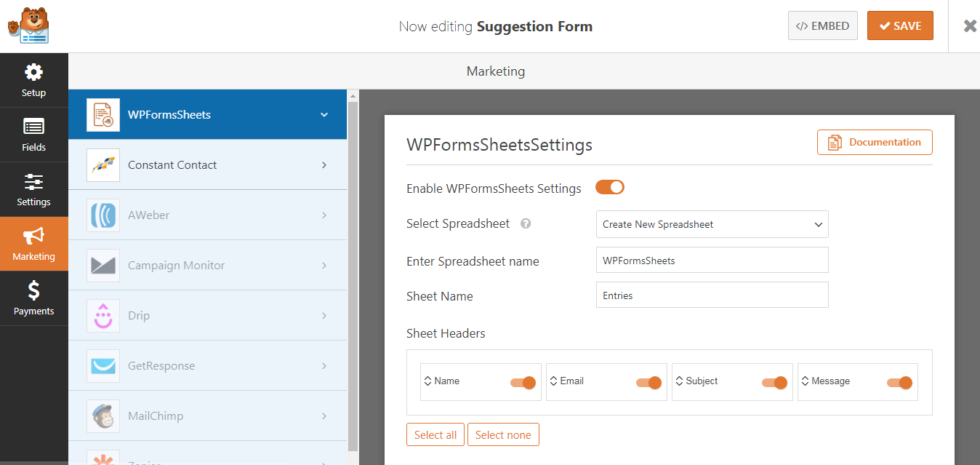Image resolution: width=980 pixels, height=465 pixels.
Task: Click the Campaign Monitor envelope icon
Action: [x=103, y=266]
